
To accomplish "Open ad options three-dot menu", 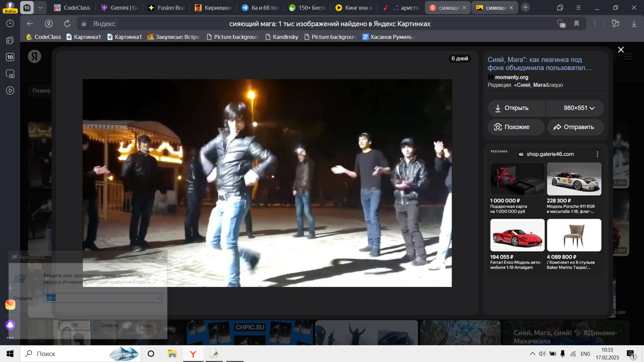I will coord(597,154).
